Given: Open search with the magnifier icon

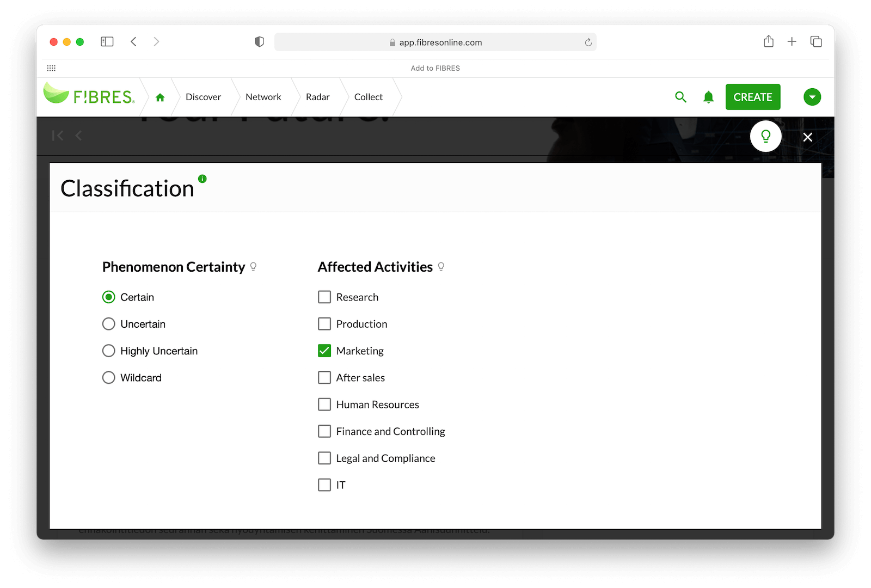Looking at the screenshot, I should [680, 97].
